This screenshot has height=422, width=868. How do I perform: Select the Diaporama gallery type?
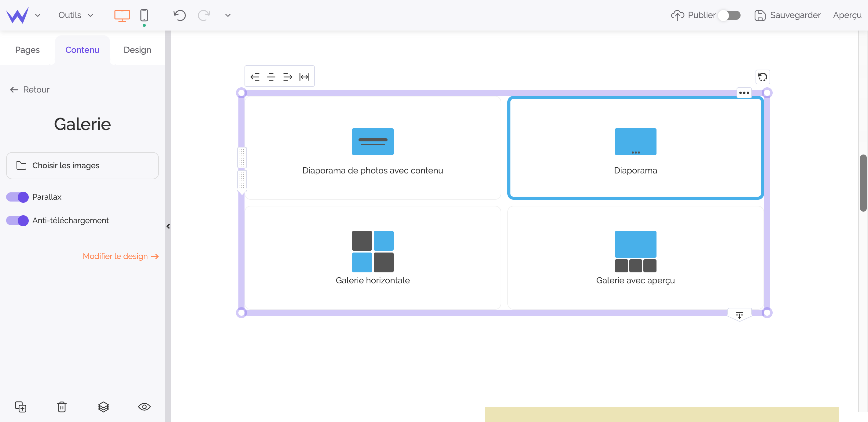click(635, 148)
